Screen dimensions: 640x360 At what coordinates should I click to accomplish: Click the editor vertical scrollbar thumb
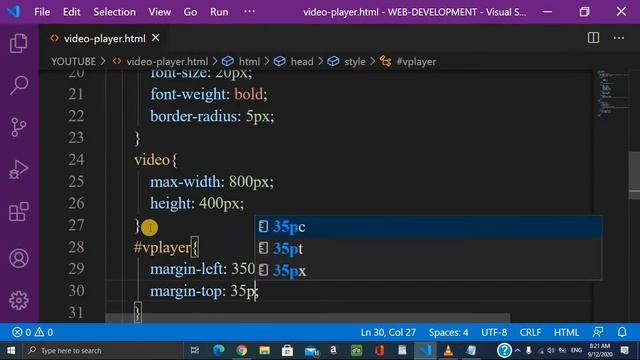pos(634,175)
